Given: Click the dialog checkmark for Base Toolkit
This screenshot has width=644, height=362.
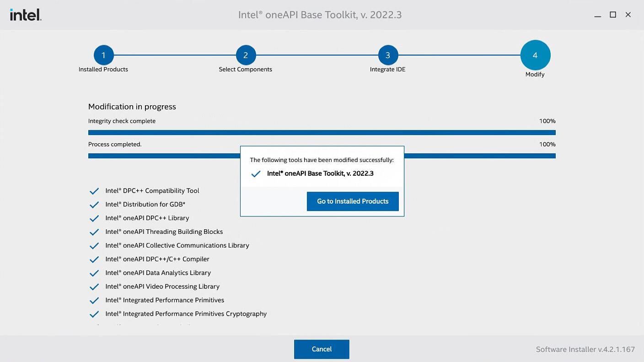Looking at the screenshot, I should [x=256, y=174].
